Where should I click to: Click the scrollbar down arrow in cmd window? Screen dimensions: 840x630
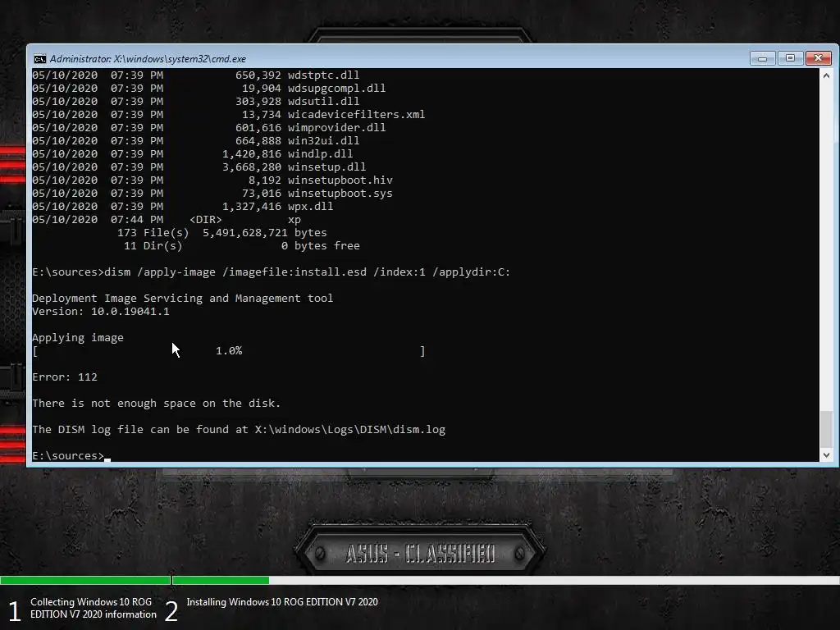coord(826,454)
